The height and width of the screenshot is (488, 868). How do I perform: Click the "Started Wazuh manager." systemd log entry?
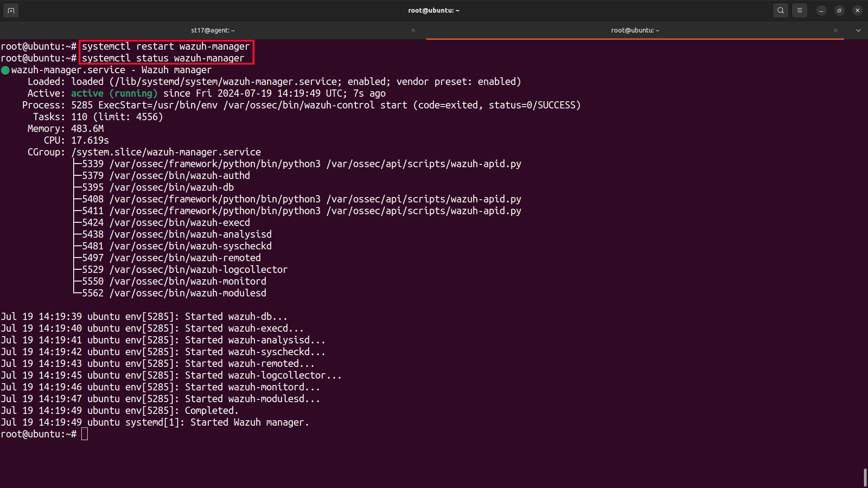(x=155, y=422)
